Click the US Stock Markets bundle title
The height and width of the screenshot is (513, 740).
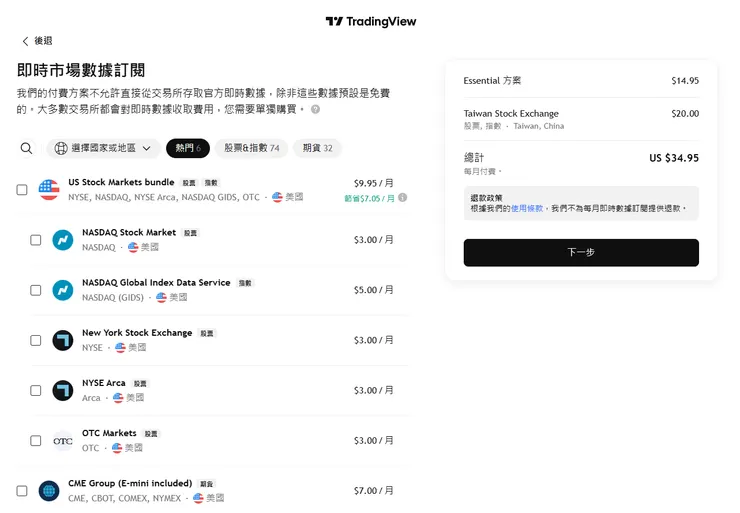click(x=121, y=182)
